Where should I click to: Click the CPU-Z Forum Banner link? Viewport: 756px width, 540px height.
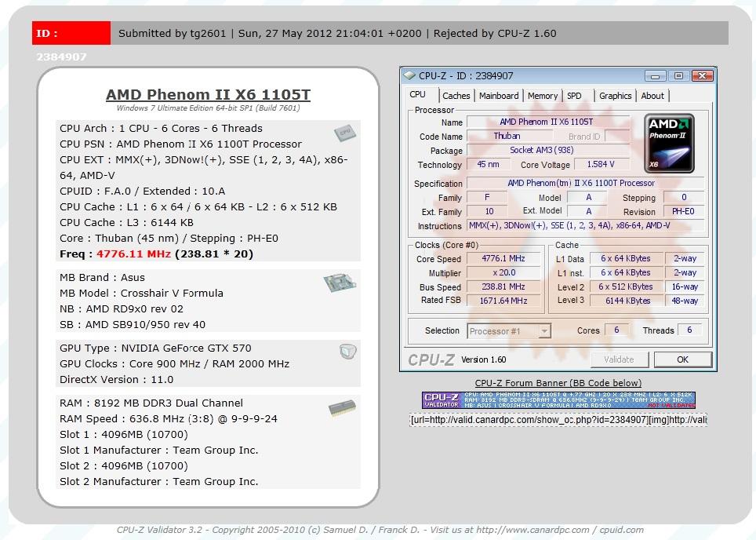pyautogui.click(x=558, y=383)
